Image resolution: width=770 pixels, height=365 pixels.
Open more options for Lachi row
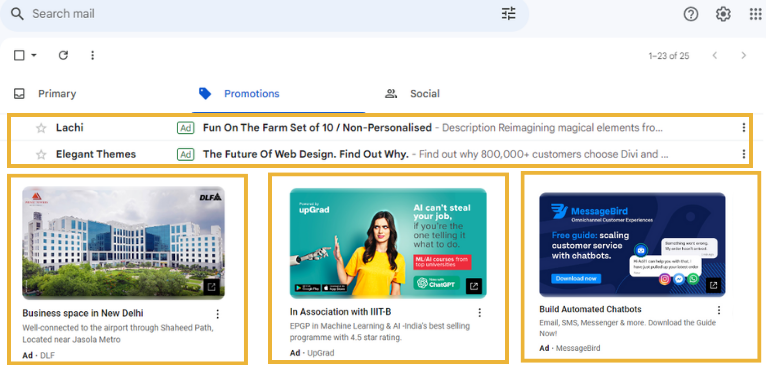click(x=743, y=128)
